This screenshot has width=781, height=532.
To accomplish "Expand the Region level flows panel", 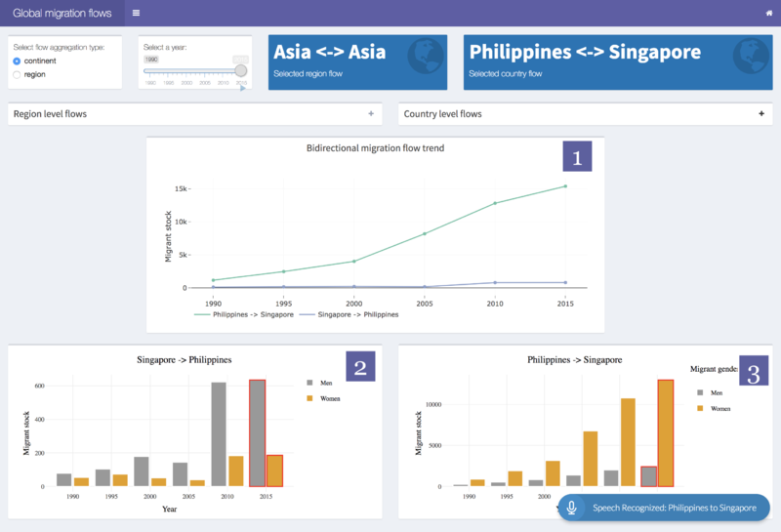I will pos(371,113).
